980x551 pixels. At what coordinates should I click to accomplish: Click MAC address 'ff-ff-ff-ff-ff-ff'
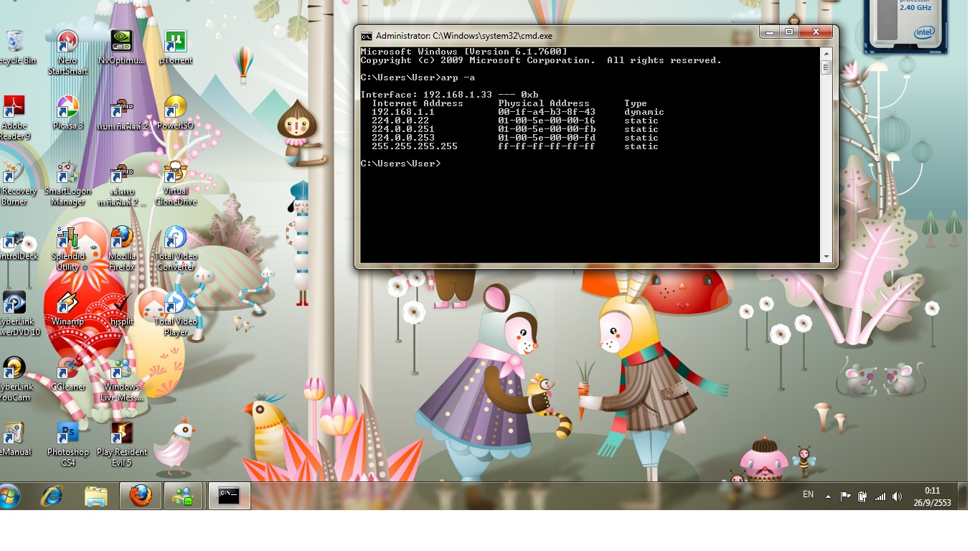(547, 146)
